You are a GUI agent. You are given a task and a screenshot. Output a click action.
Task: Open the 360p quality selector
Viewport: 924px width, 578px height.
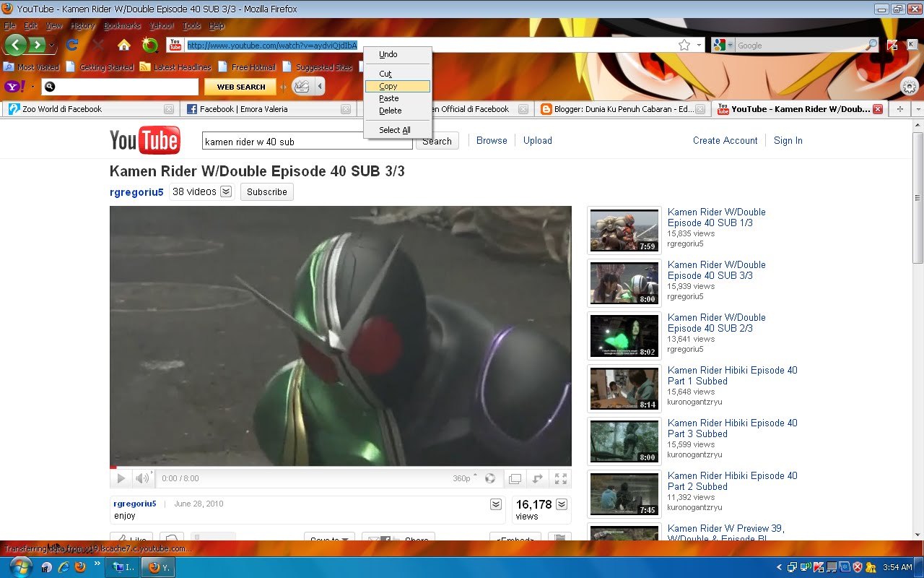(x=465, y=478)
